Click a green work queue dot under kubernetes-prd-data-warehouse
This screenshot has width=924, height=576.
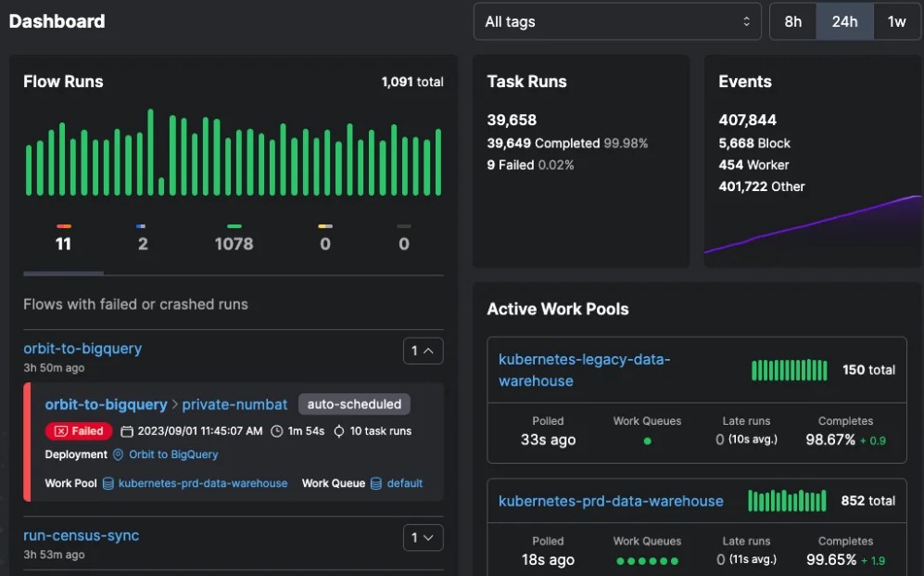647,561
